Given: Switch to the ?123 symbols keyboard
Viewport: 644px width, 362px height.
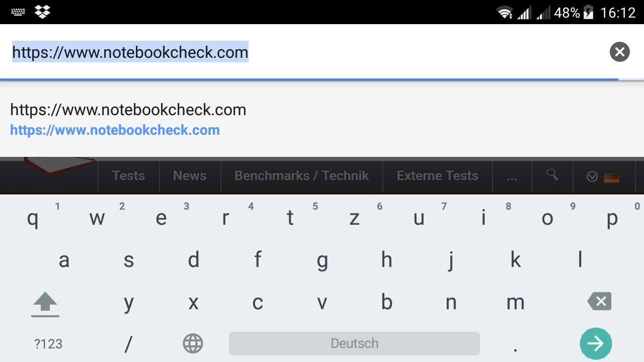Looking at the screenshot, I should [48, 344].
